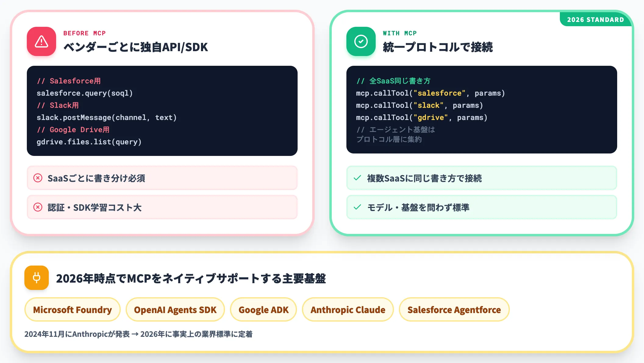Click the // Salesforce用 comment line
The width and height of the screenshot is (644, 363).
(x=69, y=81)
